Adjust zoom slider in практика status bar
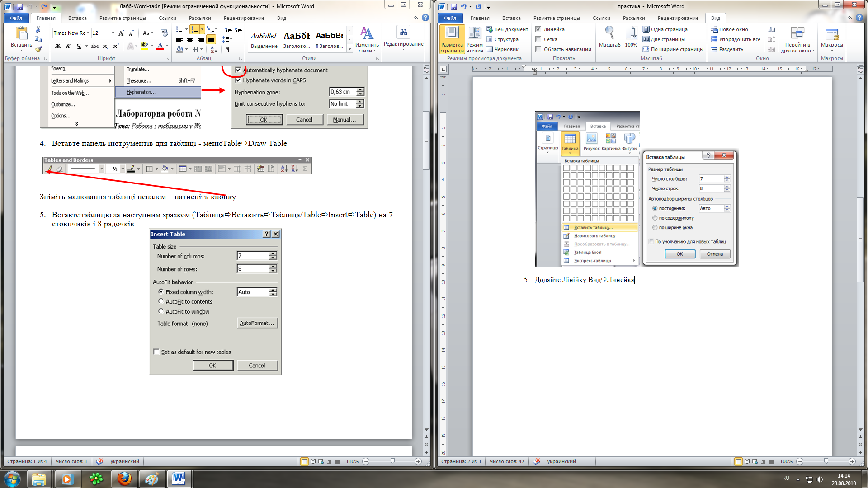Image resolution: width=868 pixels, height=488 pixels. (x=826, y=461)
